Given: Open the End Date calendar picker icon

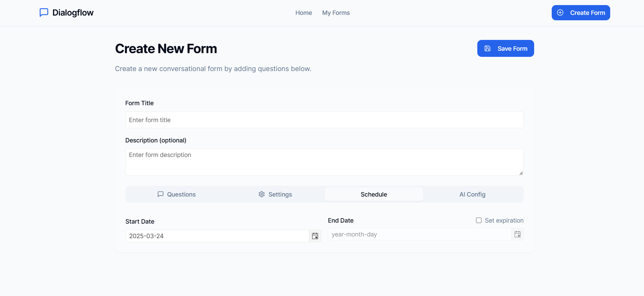Looking at the screenshot, I should click(518, 234).
